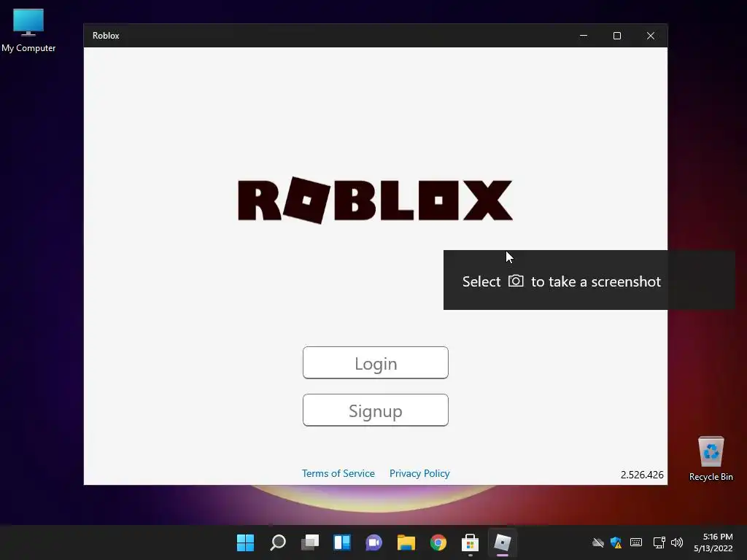Image resolution: width=747 pixels, height=560 pixels.
Task: Open the Privacy Policy link
Action: pos(419,473)
